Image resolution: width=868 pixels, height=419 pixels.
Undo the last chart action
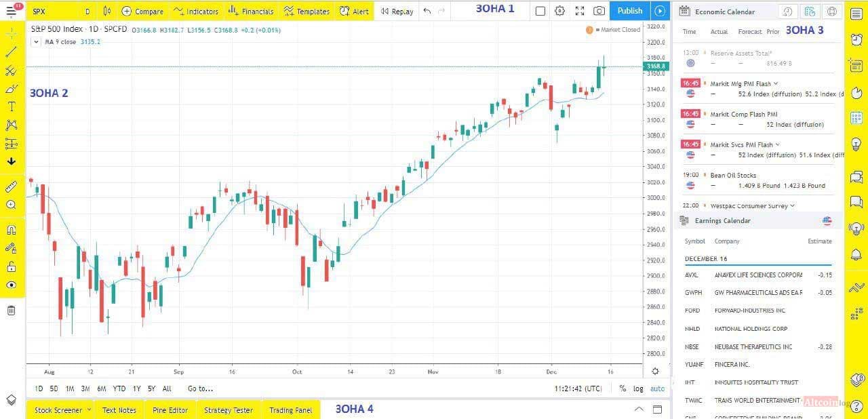coord(427,11)
